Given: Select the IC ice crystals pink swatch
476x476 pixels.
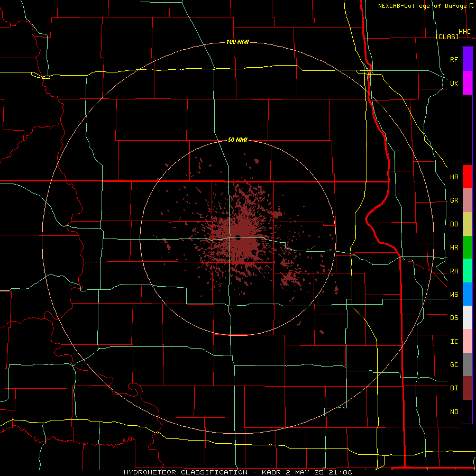Looking at the screenshot, I should tap(467, 341).
